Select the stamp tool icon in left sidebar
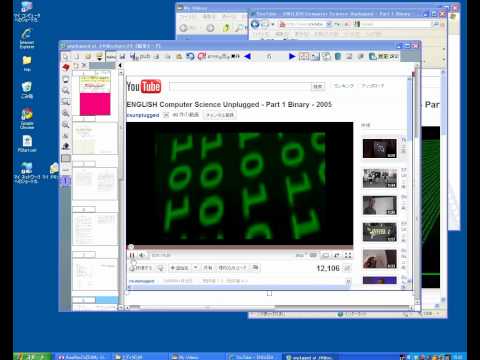Screen dimensions: 480x360 [x=66, y=146]
